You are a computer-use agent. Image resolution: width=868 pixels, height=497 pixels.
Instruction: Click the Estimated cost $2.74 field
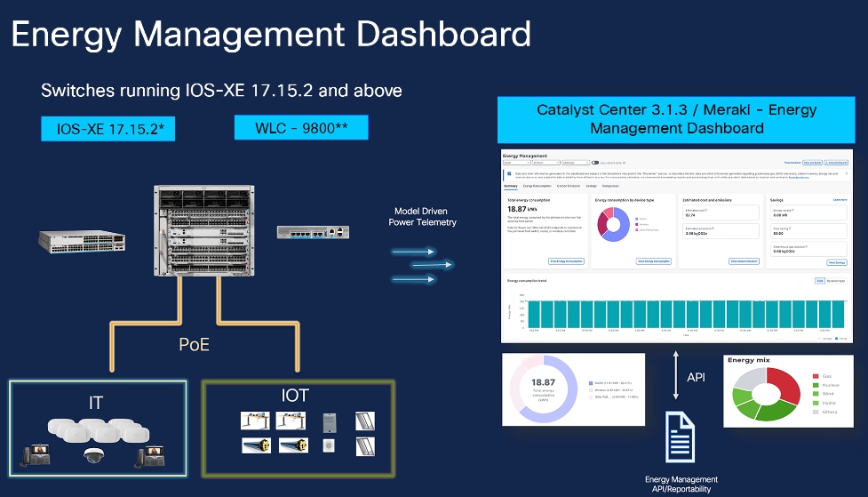point(721,212)
